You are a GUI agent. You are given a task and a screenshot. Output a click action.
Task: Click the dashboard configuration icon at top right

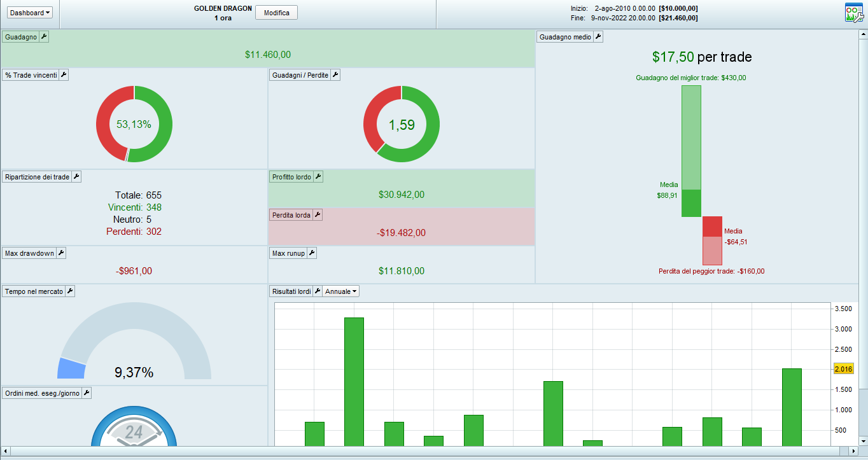854,13
